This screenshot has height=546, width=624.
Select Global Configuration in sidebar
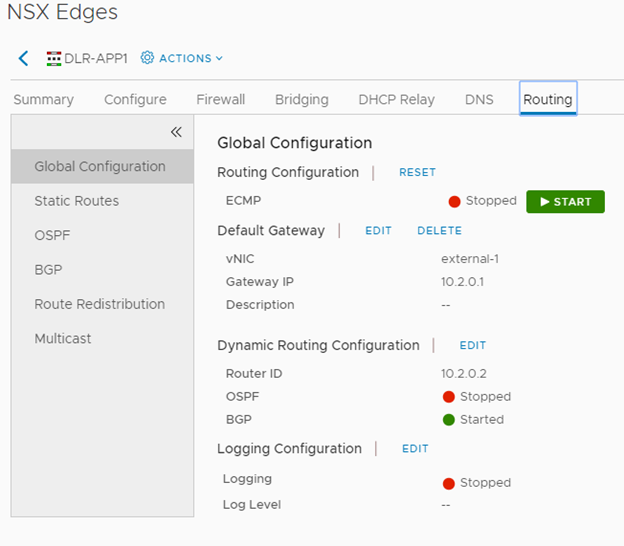(x=102, y=166)
